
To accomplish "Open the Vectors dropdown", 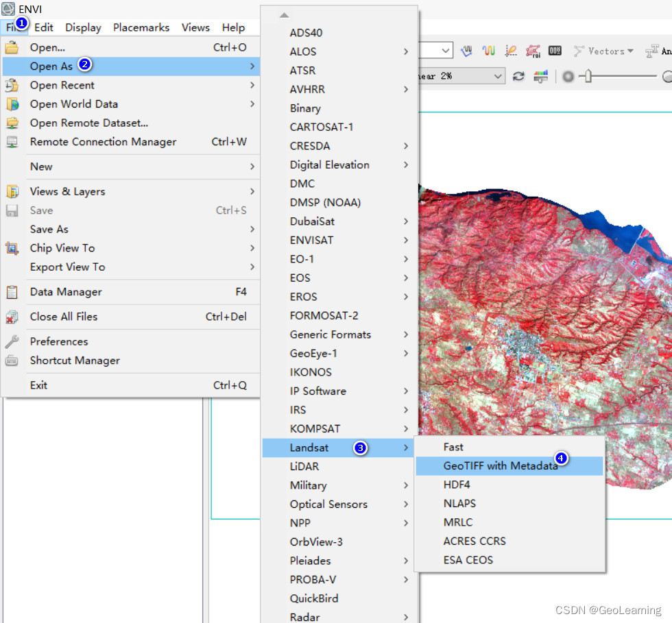I will click(x=603, y=51).
